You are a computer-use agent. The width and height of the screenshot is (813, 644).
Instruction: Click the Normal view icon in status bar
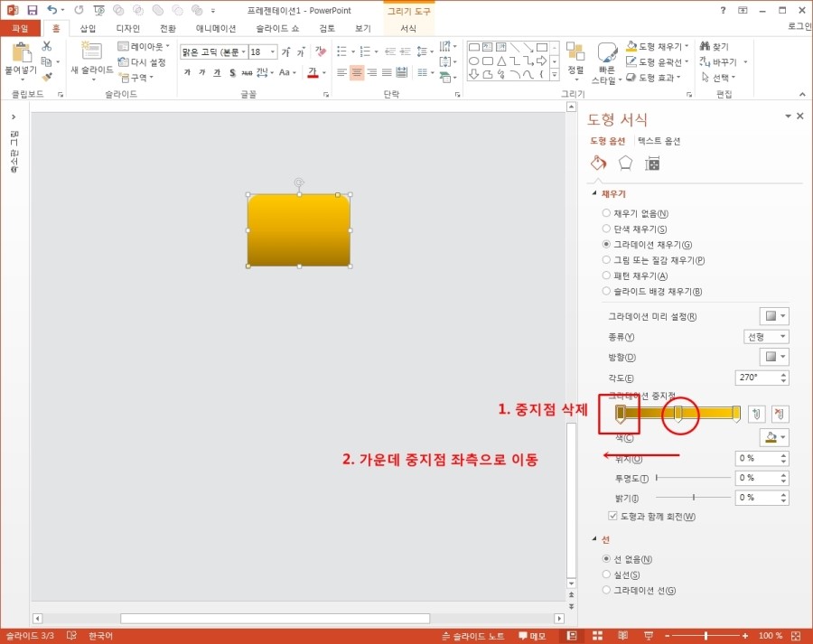point(572,636)
